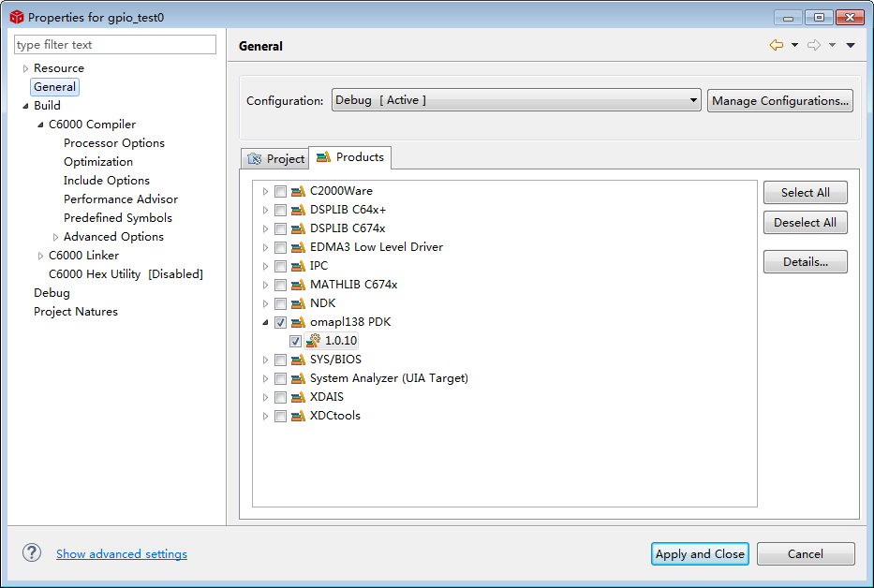Enable the System Analyzer checkbox

(280, 379)
